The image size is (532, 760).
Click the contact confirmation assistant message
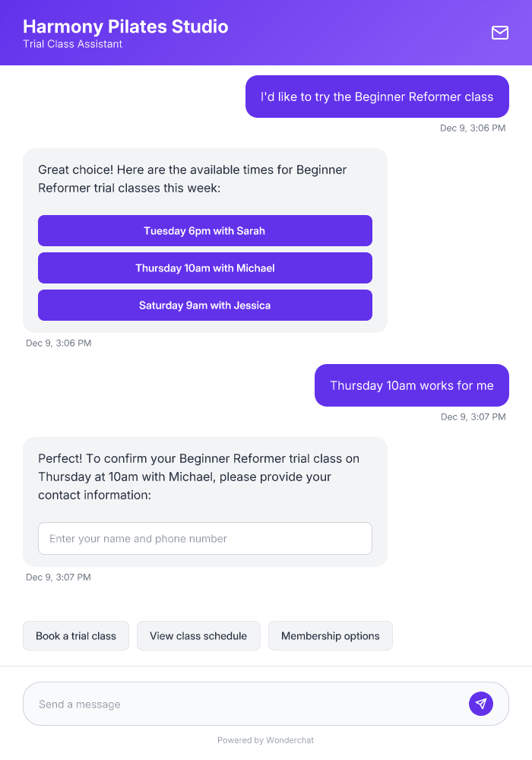(x=198, y=475)
